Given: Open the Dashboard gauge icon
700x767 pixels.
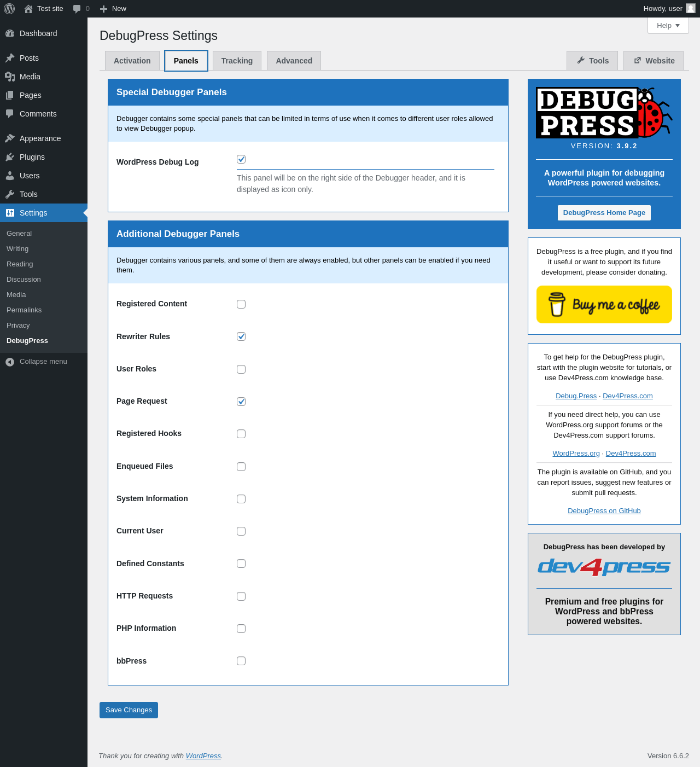Looking at the screenshot, I should point(10,33).
